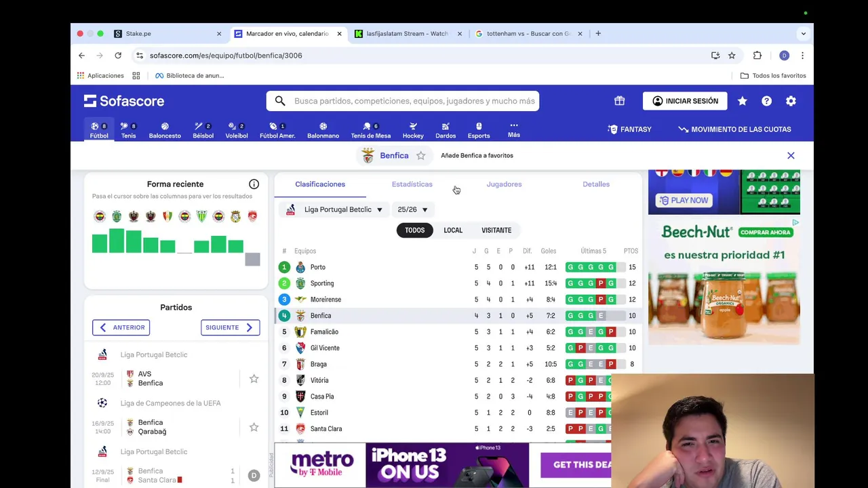Image resolution: width=868 pixels, height=488 pixels.
Task: Open the Tenis sport category
Action: click(128, 130)
